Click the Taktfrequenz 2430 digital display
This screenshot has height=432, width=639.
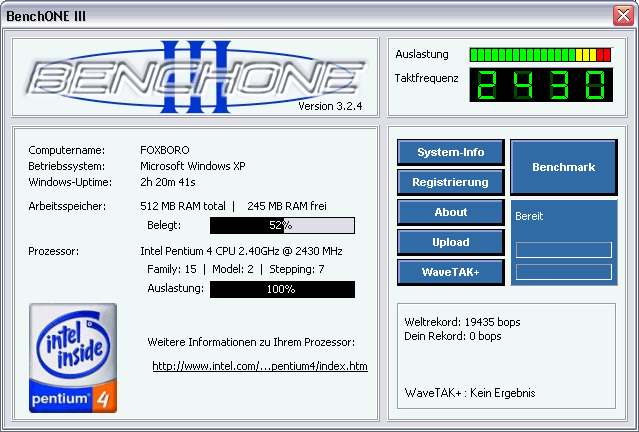pos(541,85)
